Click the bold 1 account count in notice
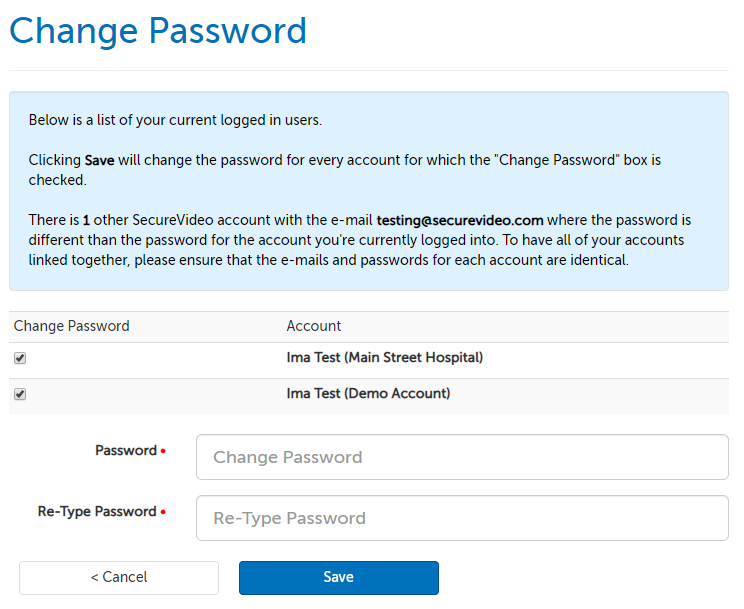 [86, 220]
